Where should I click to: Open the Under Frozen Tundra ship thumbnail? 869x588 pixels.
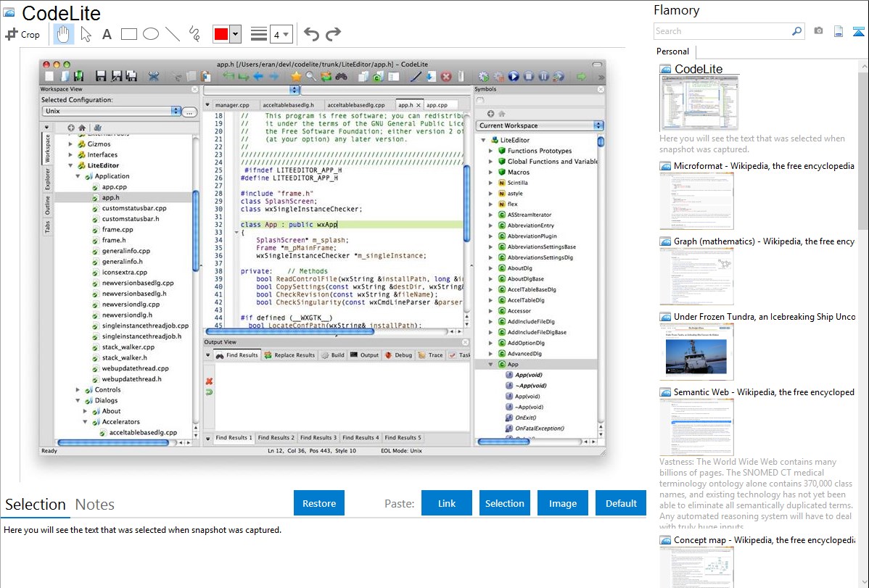696,352
